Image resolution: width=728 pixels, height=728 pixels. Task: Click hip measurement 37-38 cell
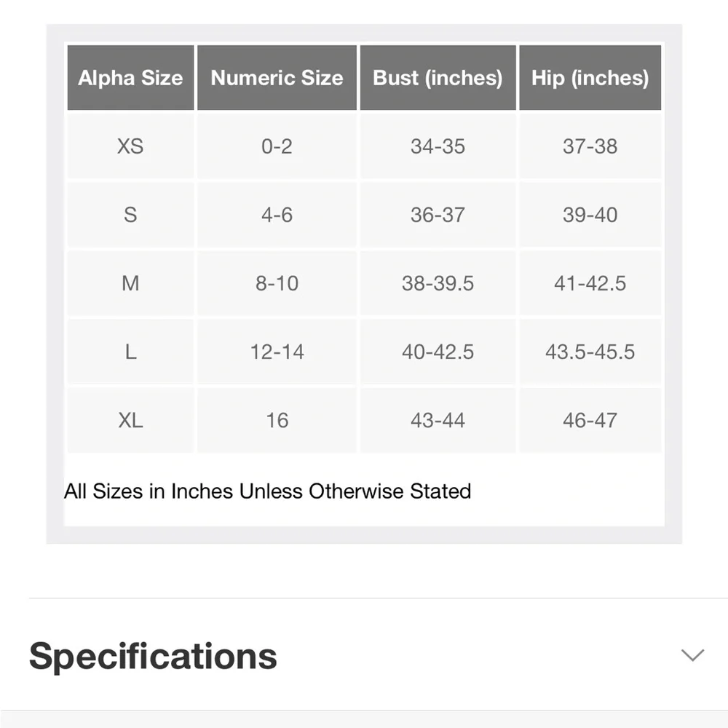(x=590, y=146)
